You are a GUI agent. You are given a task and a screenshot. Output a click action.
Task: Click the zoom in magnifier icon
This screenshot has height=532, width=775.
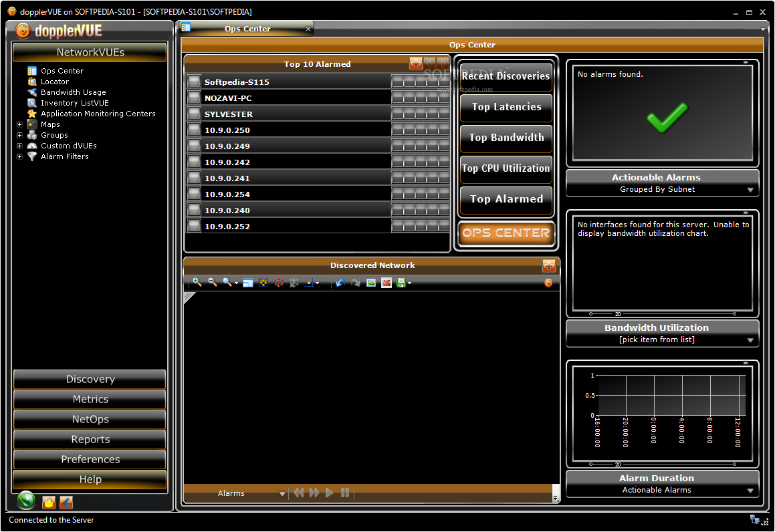(x=197, y=283)
